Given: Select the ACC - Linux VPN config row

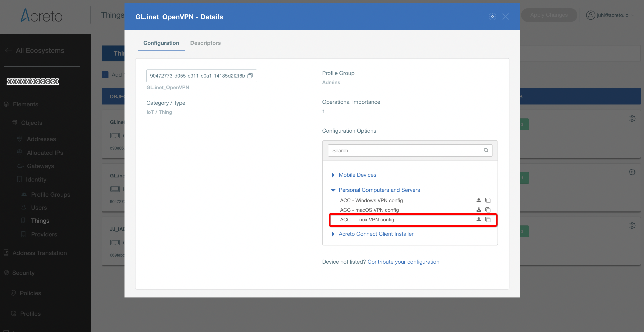Looking at the screenshot, I should (x=413, y=220).
